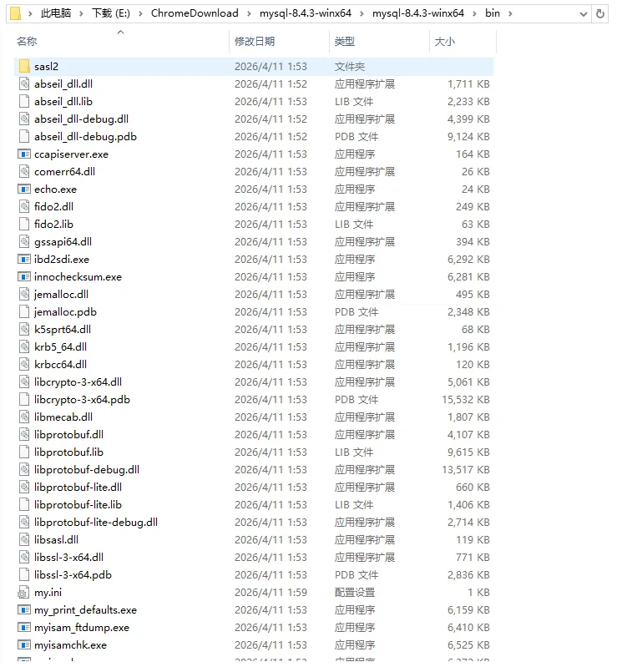The height and width of the screenshot is (672, 617).
Task: Click the my_print_defaults.exe icon
Action: tap(24, 610)
